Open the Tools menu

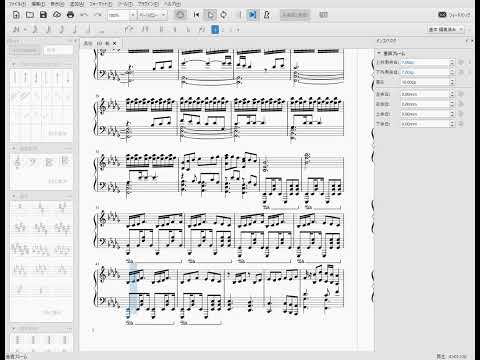point(125,4)
